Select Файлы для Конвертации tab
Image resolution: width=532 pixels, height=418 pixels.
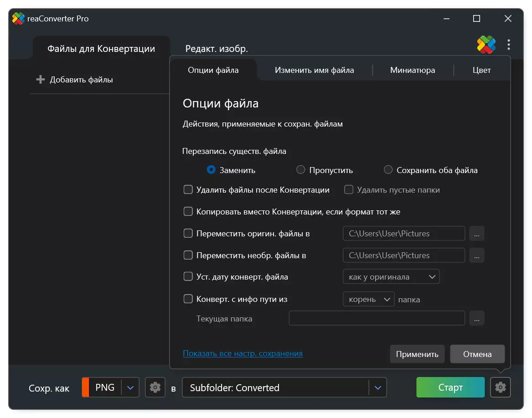(101, 48)
